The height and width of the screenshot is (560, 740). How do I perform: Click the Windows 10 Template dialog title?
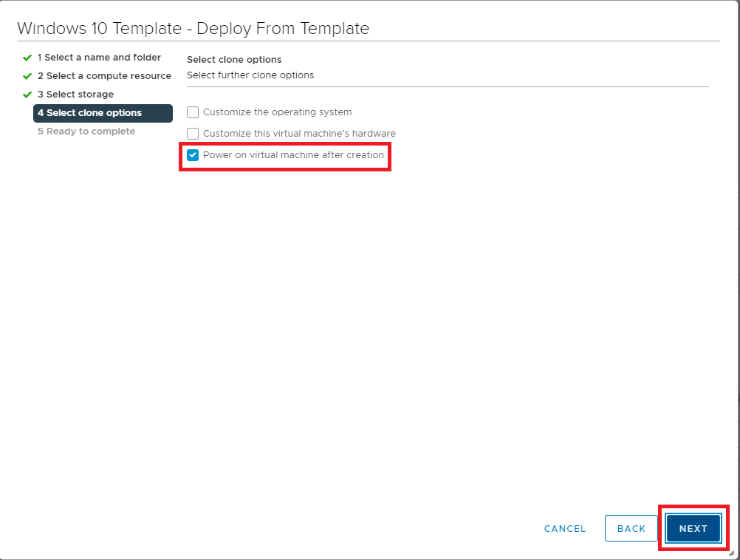[x=193, y=29]
